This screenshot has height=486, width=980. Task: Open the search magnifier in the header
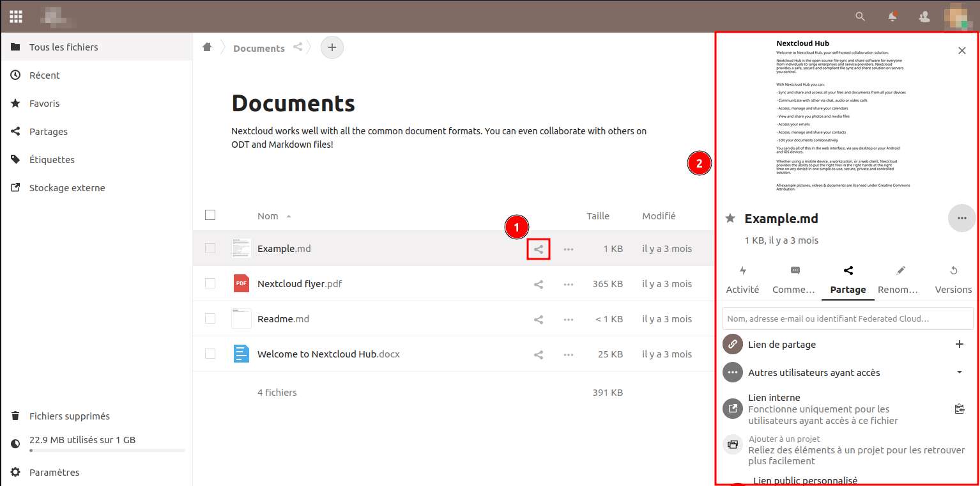tap(861, 17)
